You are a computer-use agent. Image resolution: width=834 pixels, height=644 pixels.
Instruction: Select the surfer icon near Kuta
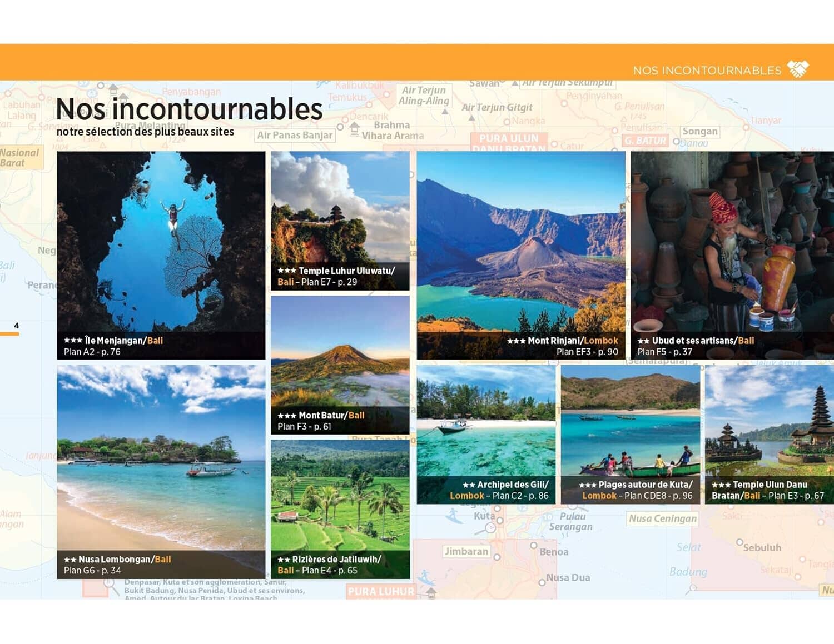(x=453, y=516)
